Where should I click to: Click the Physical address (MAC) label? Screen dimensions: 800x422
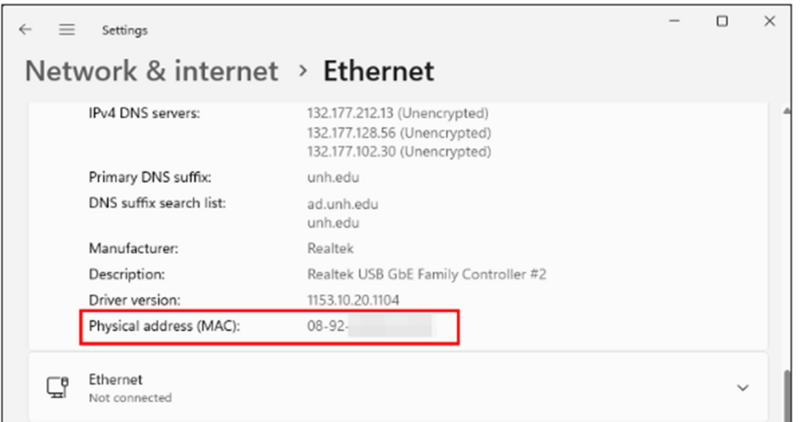pyautogui.click(x=164, y=326)
